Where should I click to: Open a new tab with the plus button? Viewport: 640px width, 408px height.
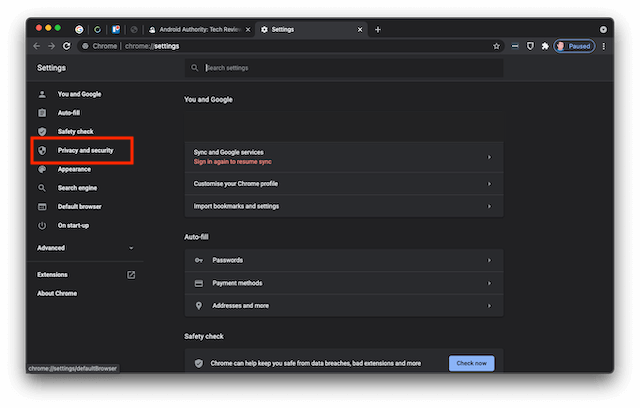pos(378,29)
